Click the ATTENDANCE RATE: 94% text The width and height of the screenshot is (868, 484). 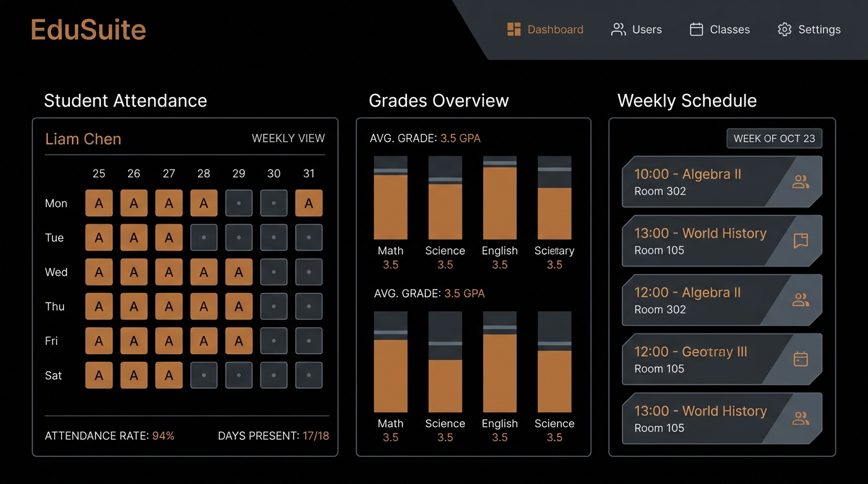coord(110,435)
